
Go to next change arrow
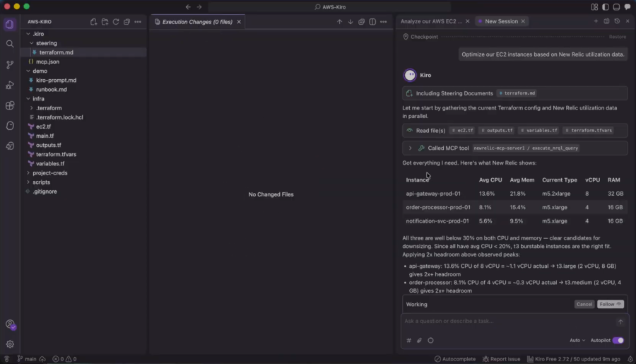click(x=351, y=22)
